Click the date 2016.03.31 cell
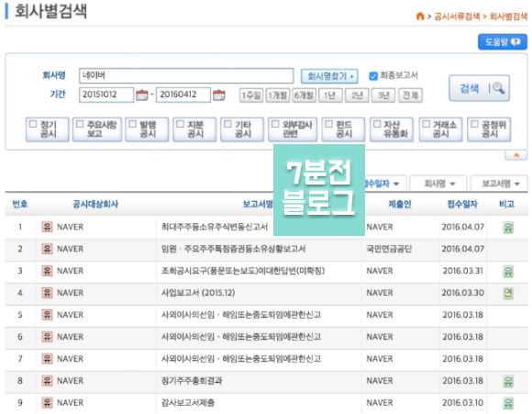Viewport: 532px width, 414px height. coord(463,271)
